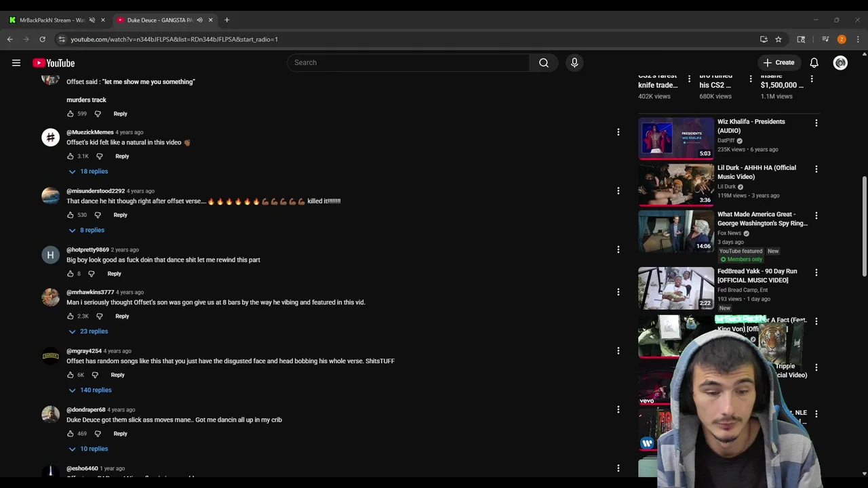Viewport: 868px width, 488px height.
Task: Go to the YouTube home logo
Action: tap(54, 63)
